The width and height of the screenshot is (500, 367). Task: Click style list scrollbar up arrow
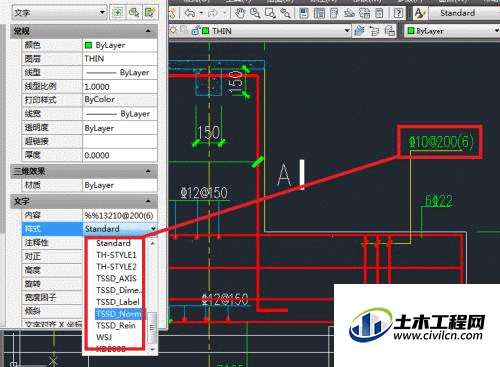click(x=152, y=243)
